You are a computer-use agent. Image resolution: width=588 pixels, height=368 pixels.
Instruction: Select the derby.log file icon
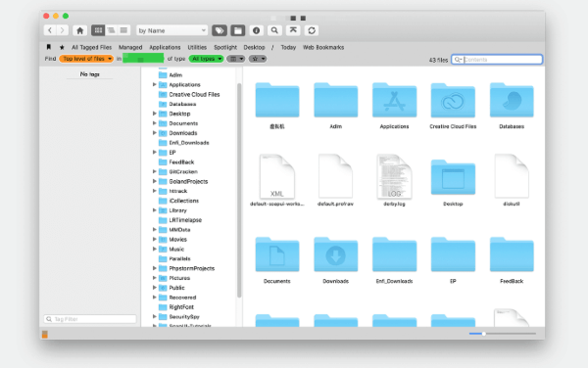click(394, 176)
